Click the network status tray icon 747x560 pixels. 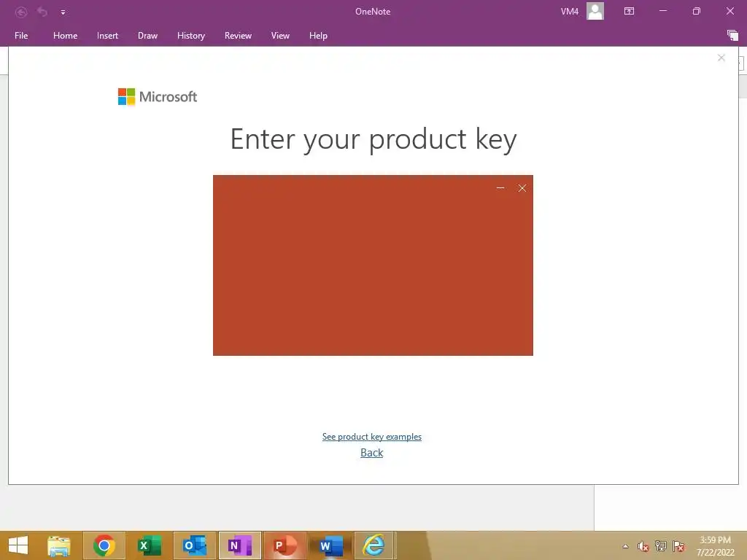click(661, 546)
